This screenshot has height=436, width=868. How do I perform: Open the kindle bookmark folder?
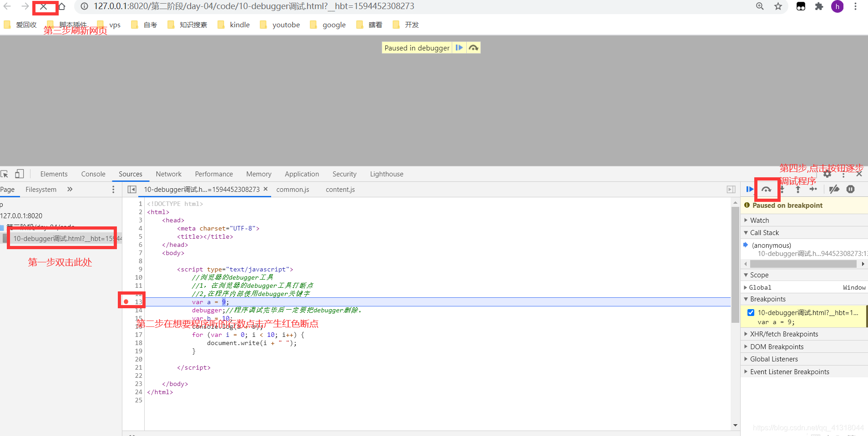tap(234, 25)
